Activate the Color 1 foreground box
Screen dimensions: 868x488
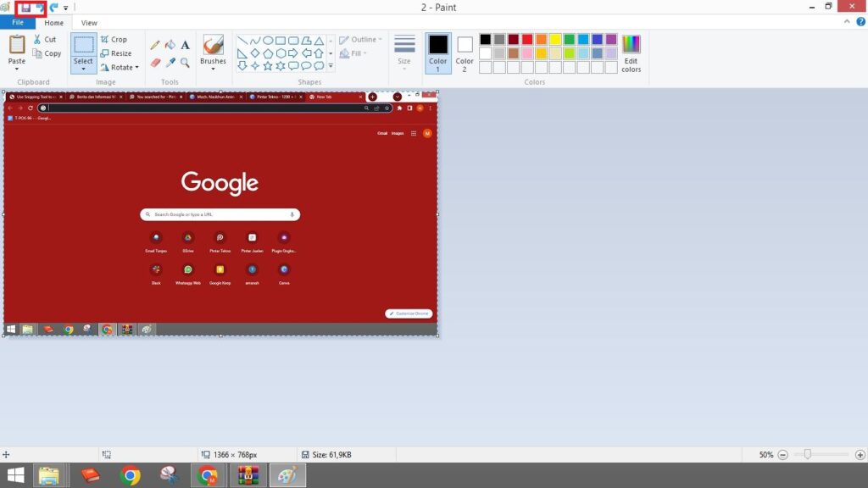(x=438, y=53)
